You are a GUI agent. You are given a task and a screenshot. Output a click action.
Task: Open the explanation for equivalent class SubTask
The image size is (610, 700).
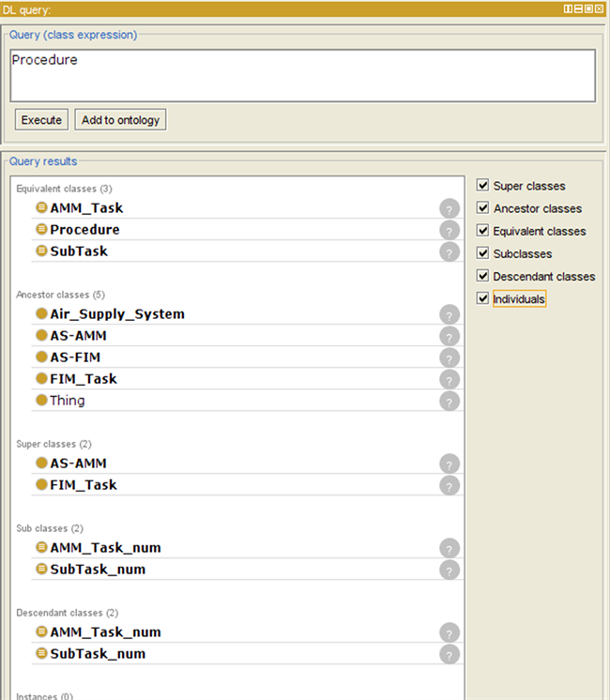click(x=450, y=251)
